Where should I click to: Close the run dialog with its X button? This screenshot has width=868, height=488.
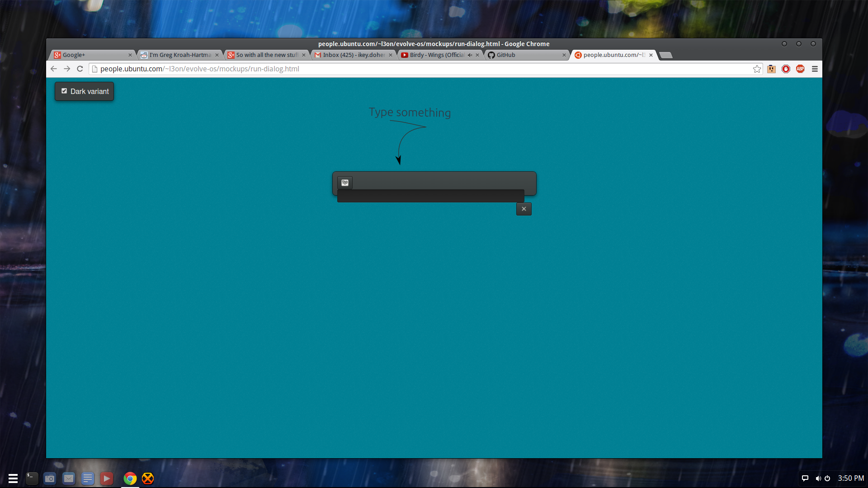(524, 209)
